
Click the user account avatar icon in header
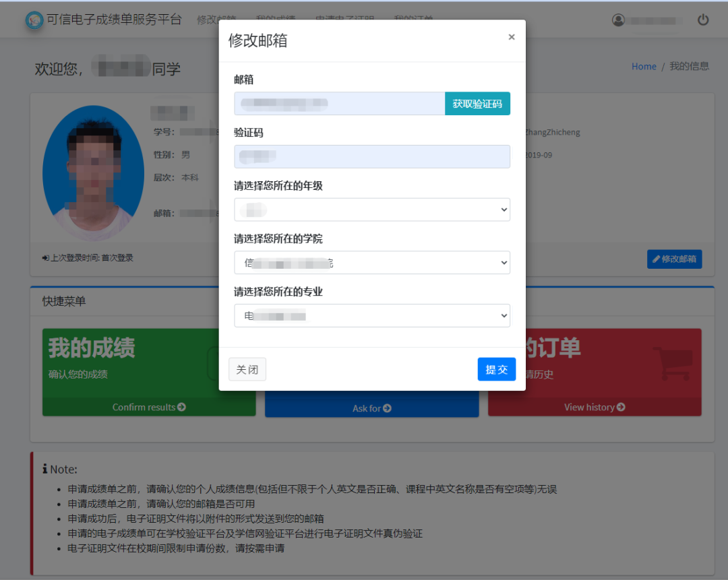pyautogui.click(x=618, y=20)
